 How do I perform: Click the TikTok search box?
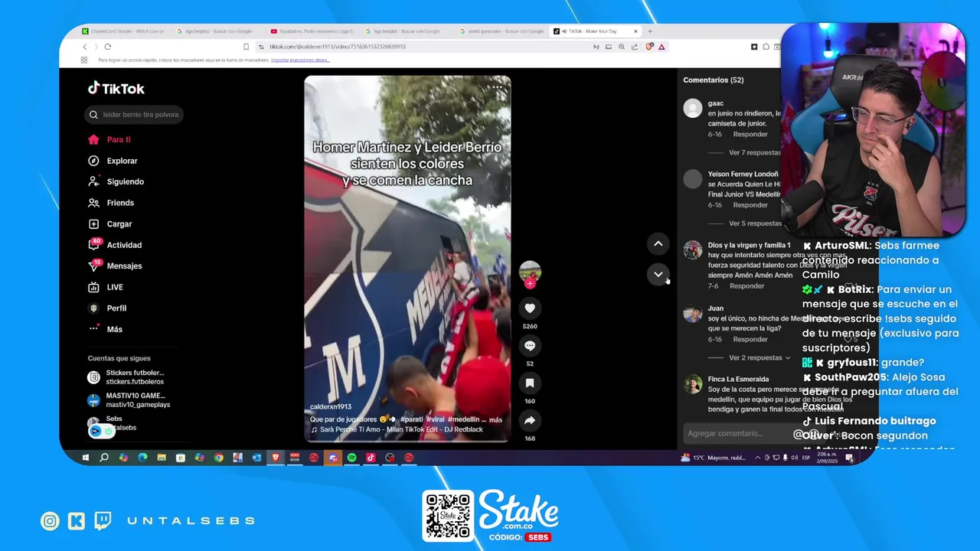pyautogui.click(x=133, y=115)
